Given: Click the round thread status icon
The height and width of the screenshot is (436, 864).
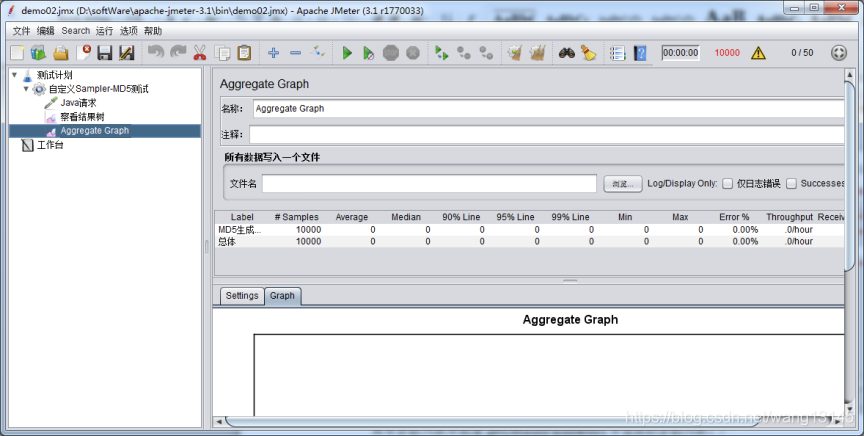Looking at the screenshot, I should point(839,53).
